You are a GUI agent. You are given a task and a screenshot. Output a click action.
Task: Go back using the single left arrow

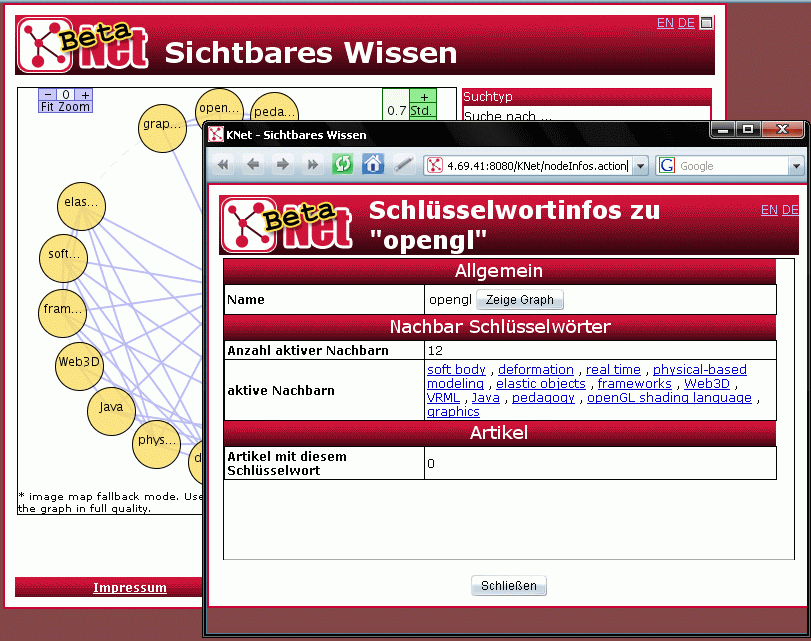tap(253, 165)
